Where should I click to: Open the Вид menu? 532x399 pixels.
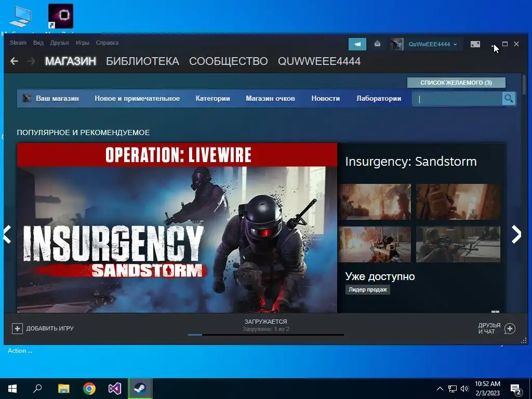pyautogui.click(x=38, y=43)
